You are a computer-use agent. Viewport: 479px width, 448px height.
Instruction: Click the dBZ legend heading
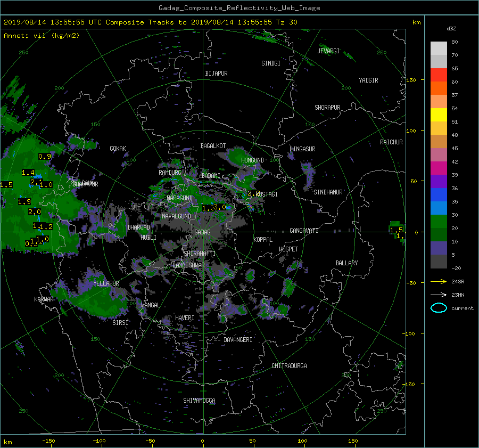[x=451, y=29]
